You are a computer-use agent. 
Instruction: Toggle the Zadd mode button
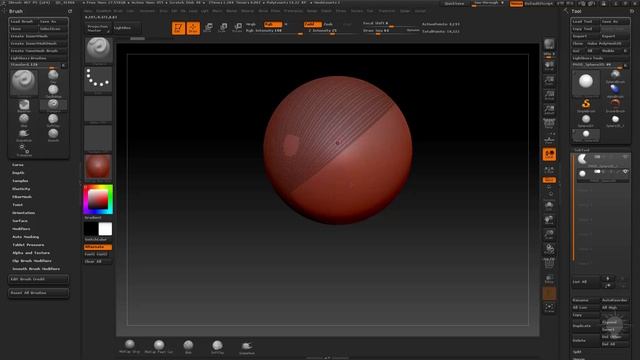312,24
